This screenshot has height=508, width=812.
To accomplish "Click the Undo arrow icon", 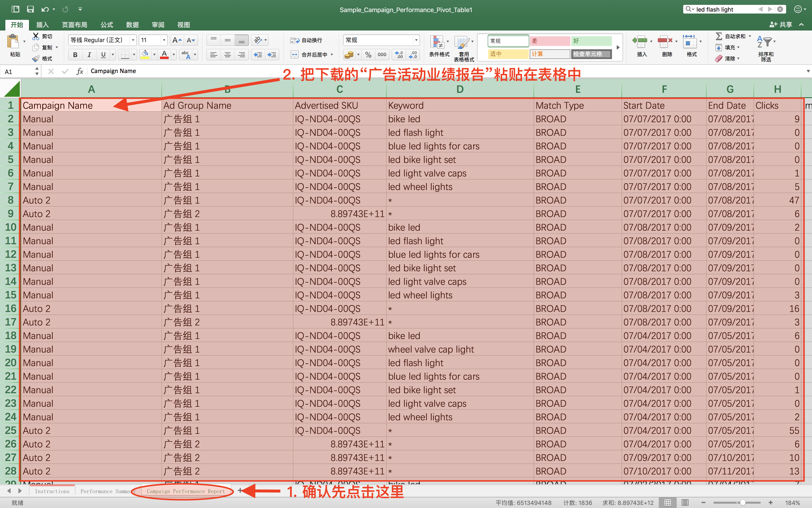I will (45, 9).
